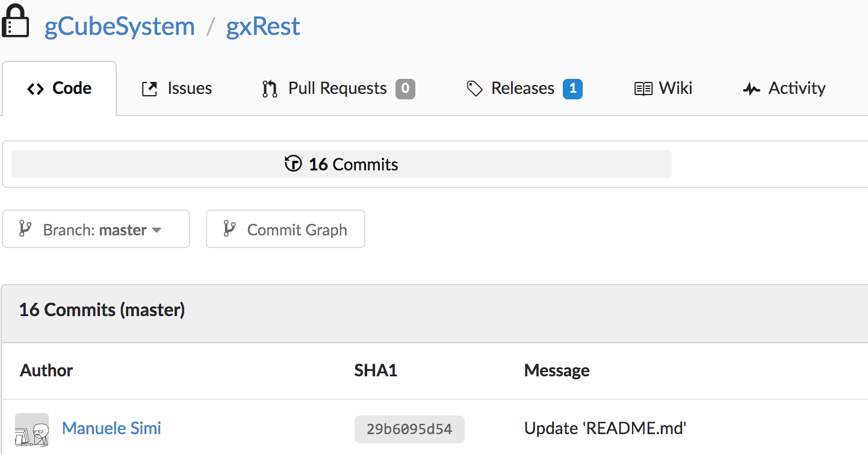This screenshot has height=454, width=868.
Task: Open the Issues tab
Action: [x=176, y=89]
